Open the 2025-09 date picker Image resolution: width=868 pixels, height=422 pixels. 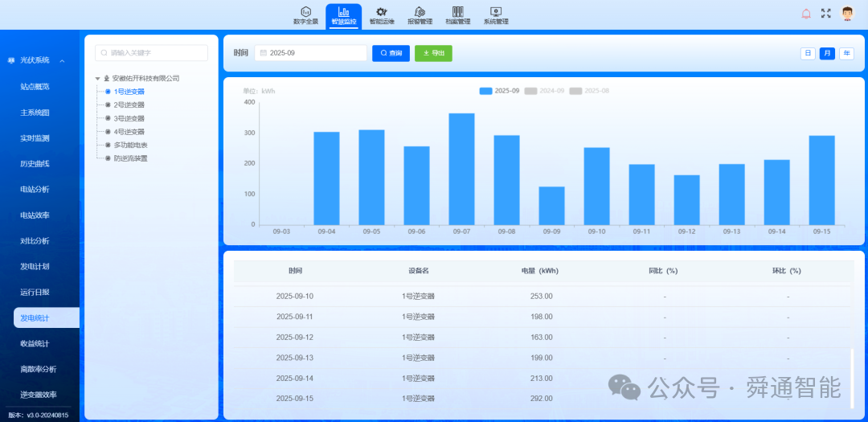coord(310,53)
